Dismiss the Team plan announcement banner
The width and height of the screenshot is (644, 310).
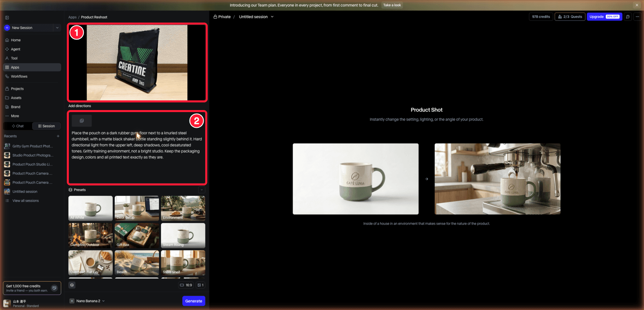click(637, 5)
